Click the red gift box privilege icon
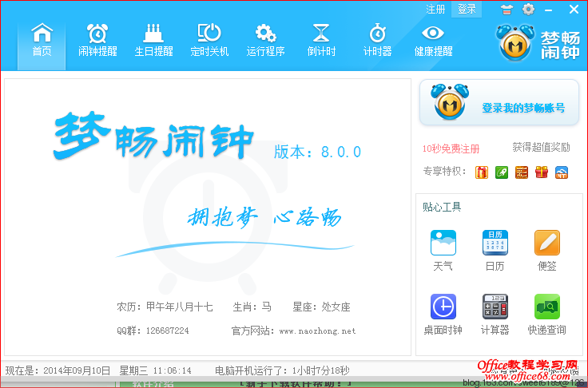Image resolution: width=588 pixels, height=388 pixels. pos(542,172)
